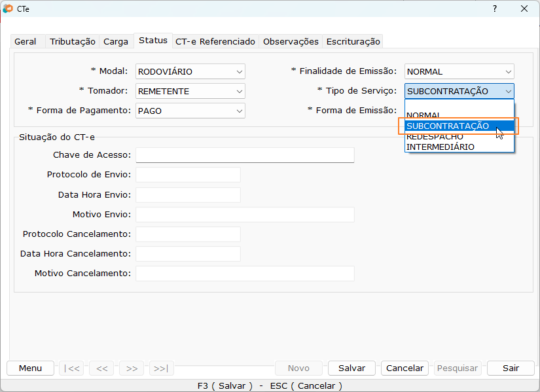Click the CTe application icon in title bar
Image resolution: width=540 pixels, height=392 pixels.
(8, 9)
